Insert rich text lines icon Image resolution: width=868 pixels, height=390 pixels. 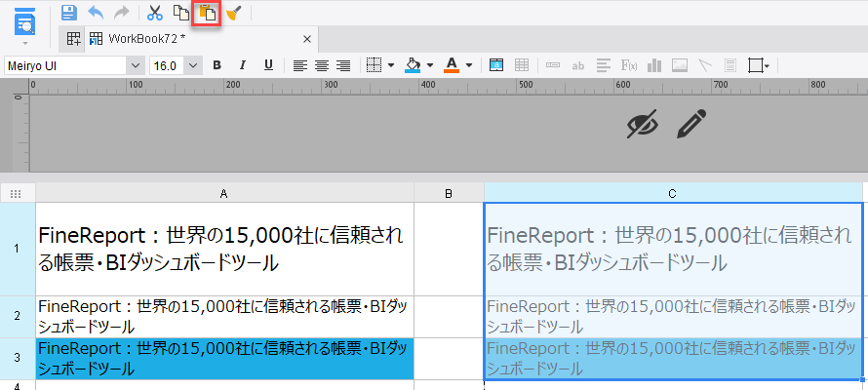604,66
